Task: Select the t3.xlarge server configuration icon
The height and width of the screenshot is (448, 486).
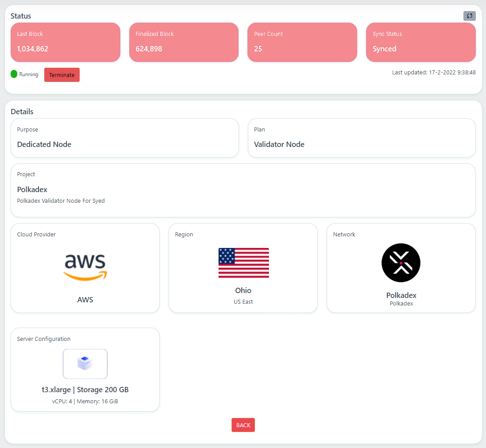Action: tap(85, 363)
